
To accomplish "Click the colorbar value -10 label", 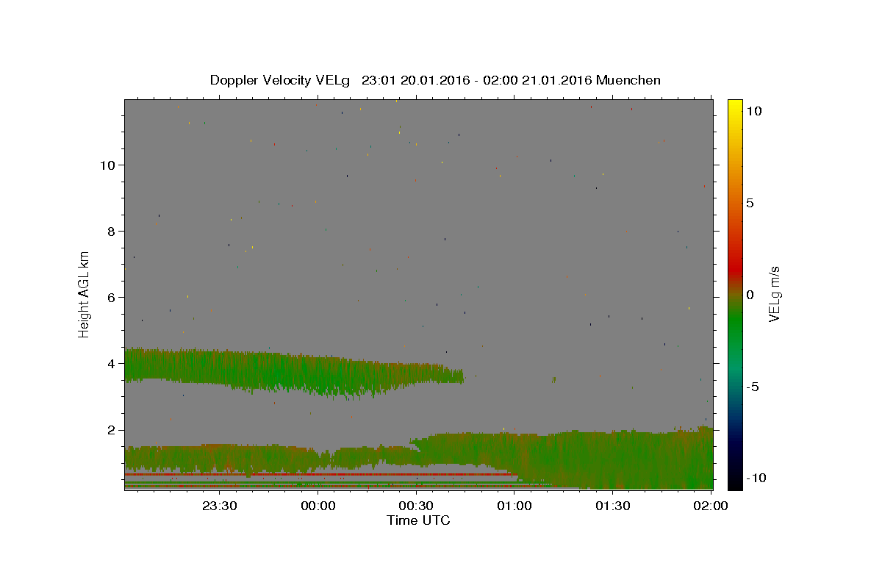I will tap(756, 478).
